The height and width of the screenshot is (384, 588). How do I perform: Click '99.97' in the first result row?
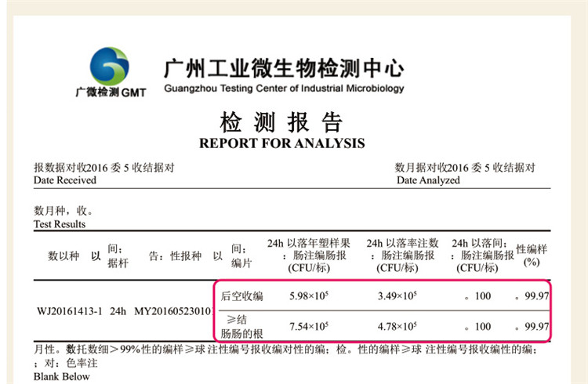(536, 296)
